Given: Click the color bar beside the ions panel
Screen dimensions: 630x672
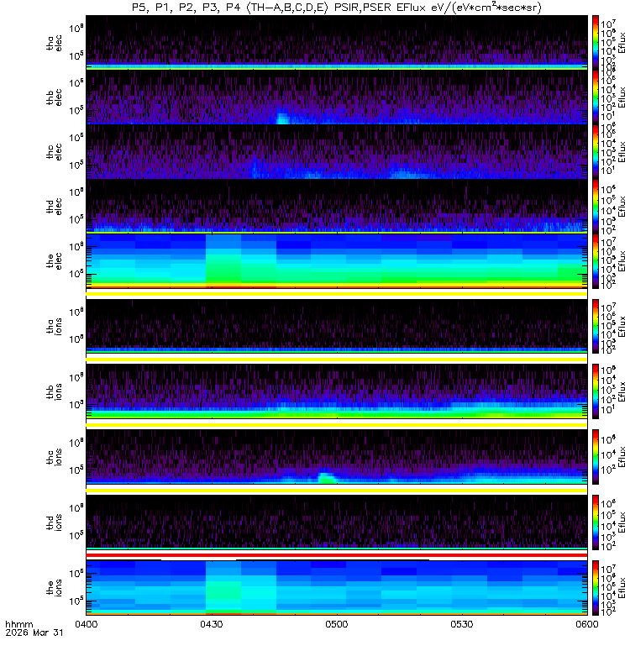Looking at the screenshot, I should (x=596, y=587).
